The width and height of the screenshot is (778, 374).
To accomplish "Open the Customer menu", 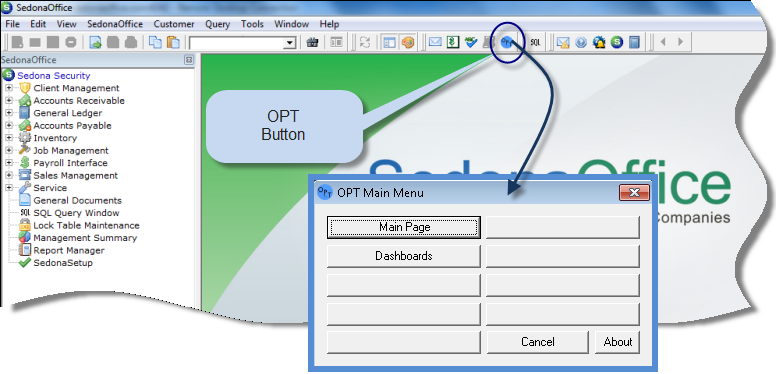I will point(174,24).
